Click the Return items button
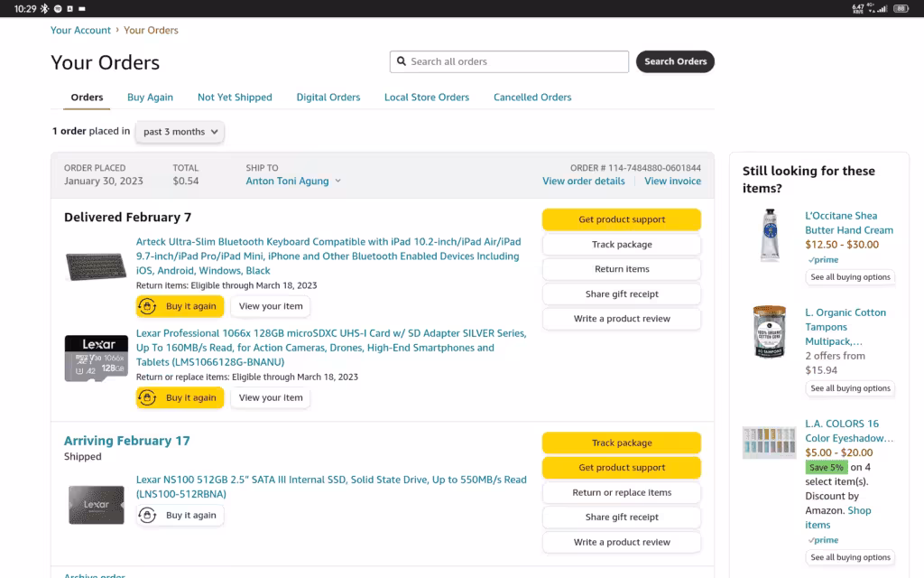The width and height of the screenshot is (924, 578). point(622,269)
